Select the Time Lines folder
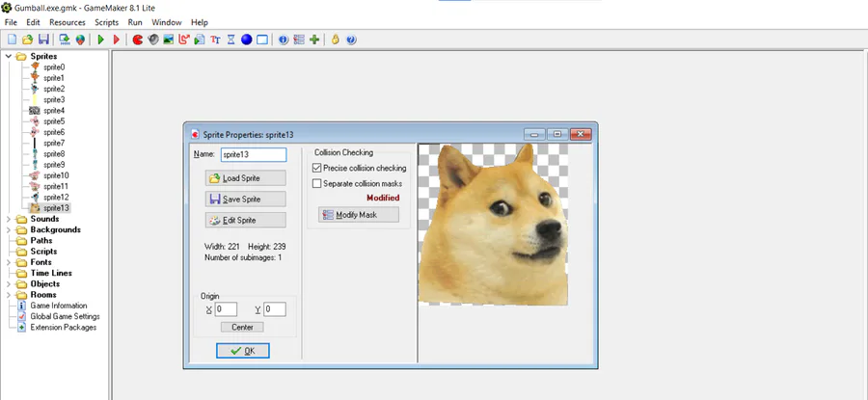Screen dimensions: 868x400 [x=51, y=273]
